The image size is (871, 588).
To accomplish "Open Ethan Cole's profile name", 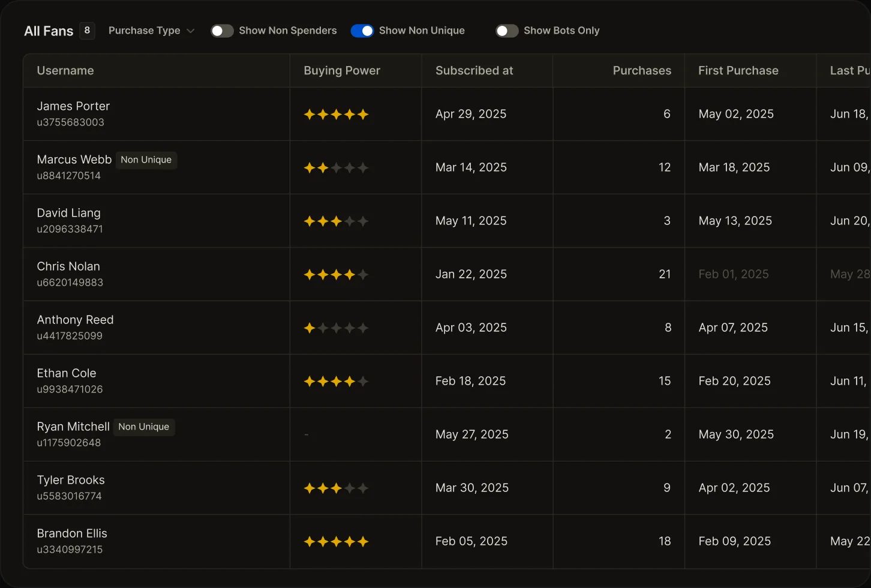I will (67, 373).
